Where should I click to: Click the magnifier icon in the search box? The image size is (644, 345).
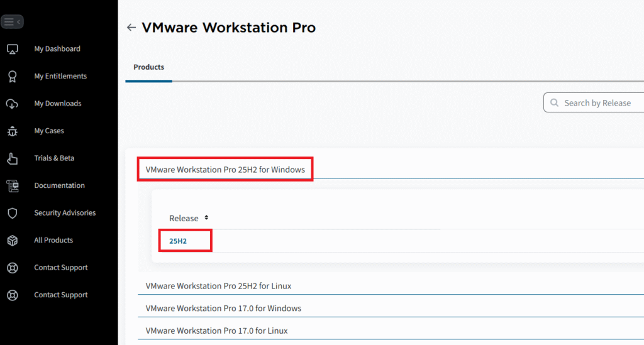pyautogui.click(x=554, y=103)
